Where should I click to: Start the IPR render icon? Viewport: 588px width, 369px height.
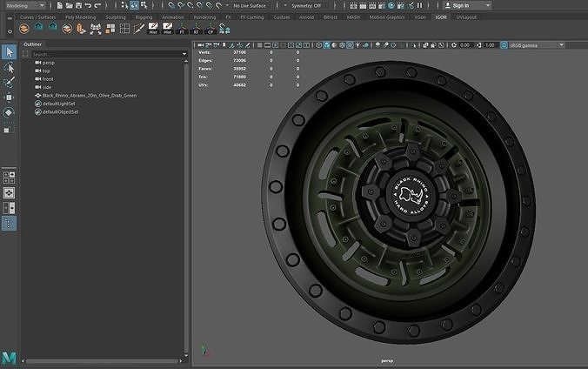coord(372,5)
